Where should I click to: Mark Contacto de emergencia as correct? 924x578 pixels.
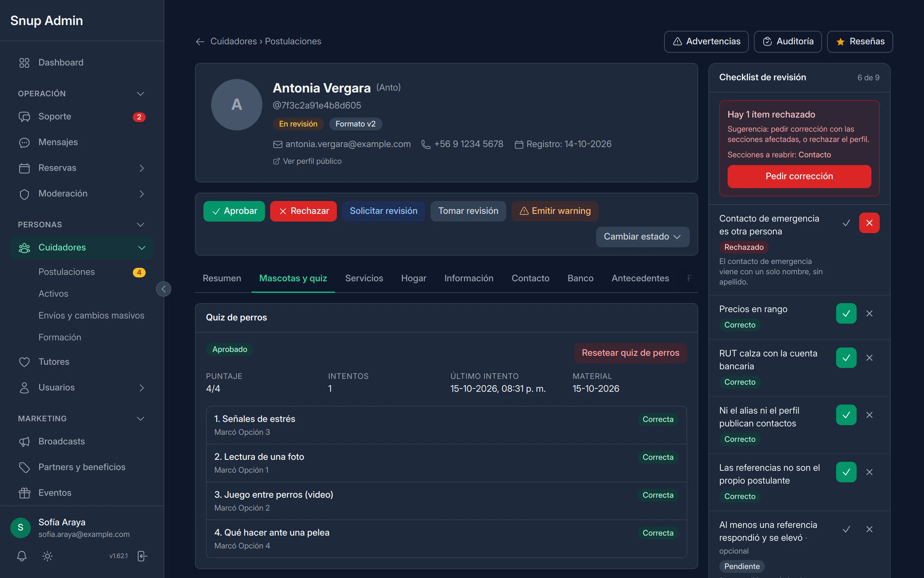click(x=846, y=223)
